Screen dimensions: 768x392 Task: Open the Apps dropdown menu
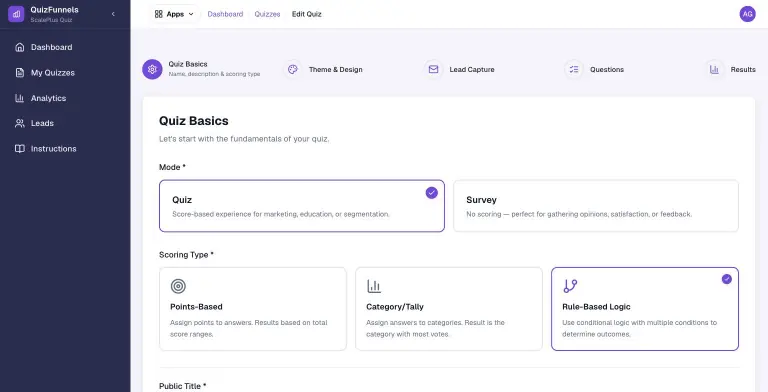[x=174, y=14]
